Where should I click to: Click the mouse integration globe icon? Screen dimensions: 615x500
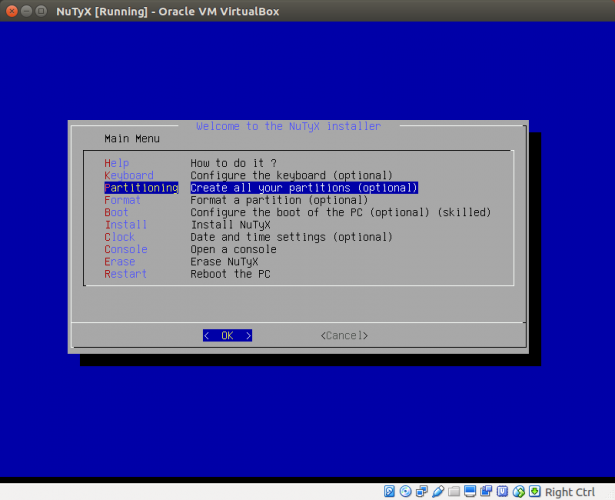pyautogui.click(x=519, y=491)
